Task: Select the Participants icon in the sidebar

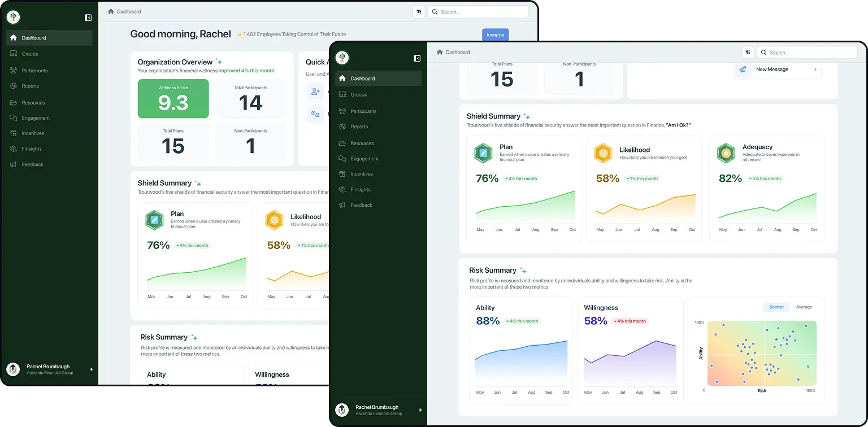Action: point(342,111)
